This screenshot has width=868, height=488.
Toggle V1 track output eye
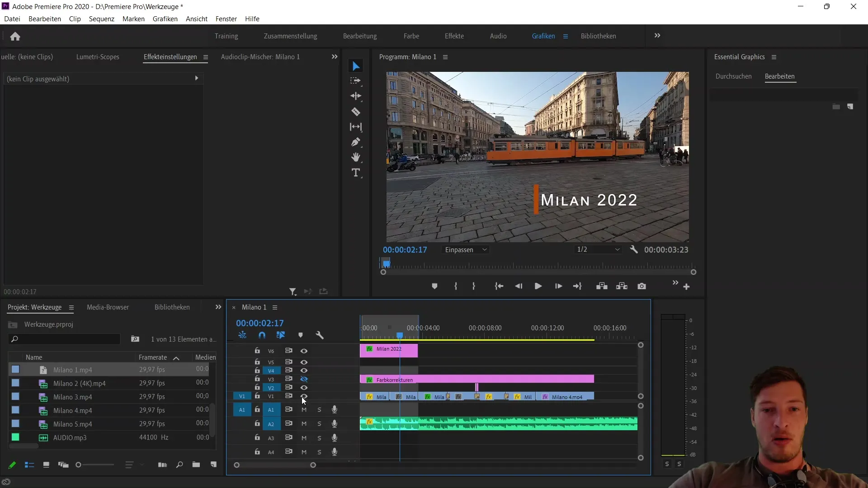304,396
